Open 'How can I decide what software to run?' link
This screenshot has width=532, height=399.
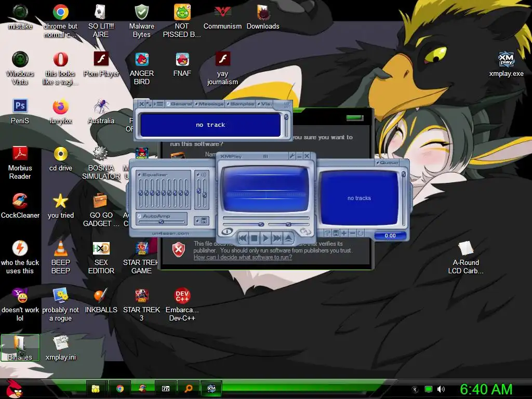243,257
